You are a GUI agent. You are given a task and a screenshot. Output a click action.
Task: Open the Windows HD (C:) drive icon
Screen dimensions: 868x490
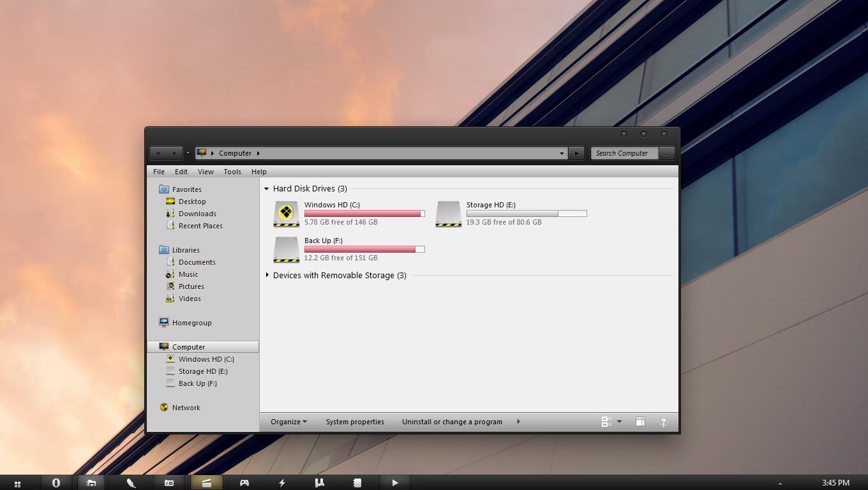[x=286, y=214]
